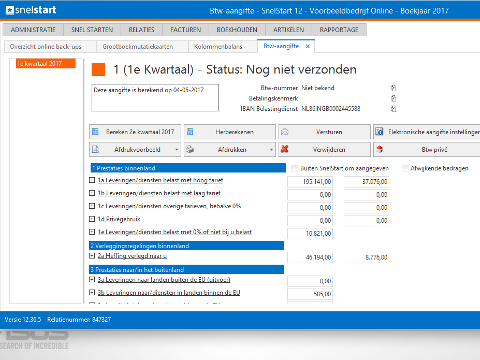This screenshot has width=480, height=360.
Task: Click the Herberekenen calculator icon
Action: (190, 132)
